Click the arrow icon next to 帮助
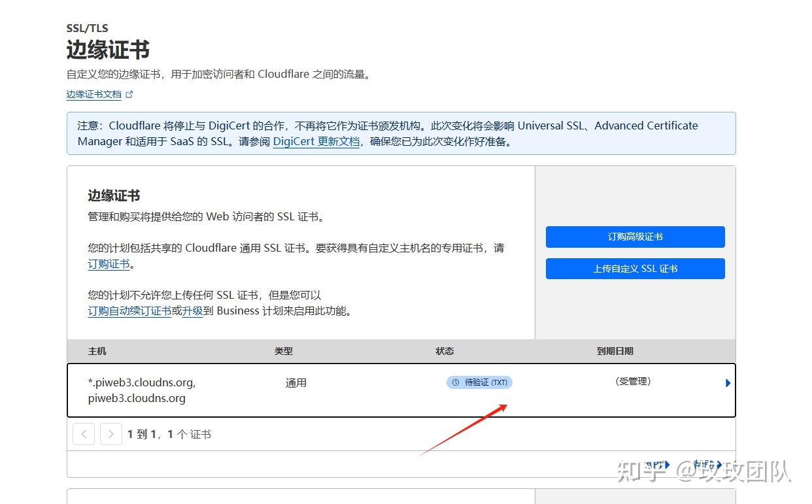Viewport: 812px width, 504px height. pyautogui.click(x=719, y=465)
